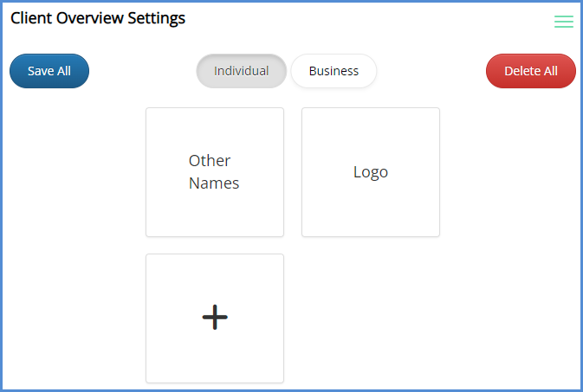Delete all overview settings tiles
583x392 pixels.
click(x=530, y=71)
